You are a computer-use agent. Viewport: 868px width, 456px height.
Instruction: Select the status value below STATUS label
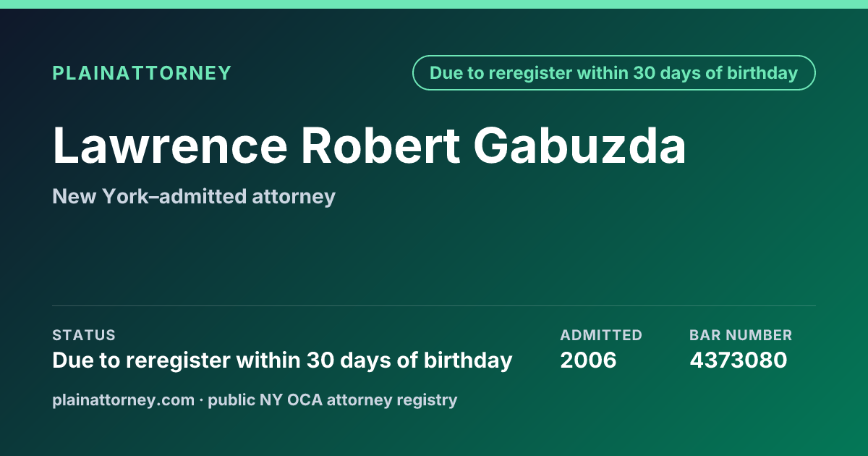(282, 360)
